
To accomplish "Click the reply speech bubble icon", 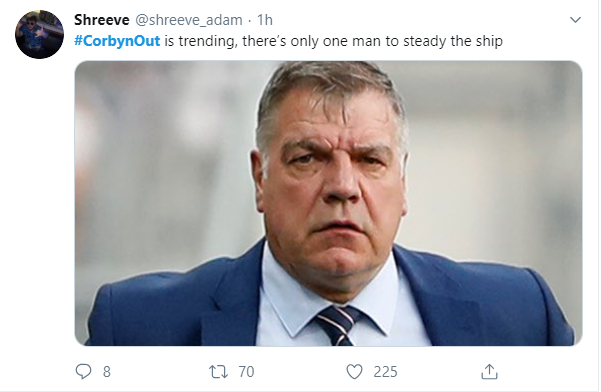I will (x=83, y=371).
